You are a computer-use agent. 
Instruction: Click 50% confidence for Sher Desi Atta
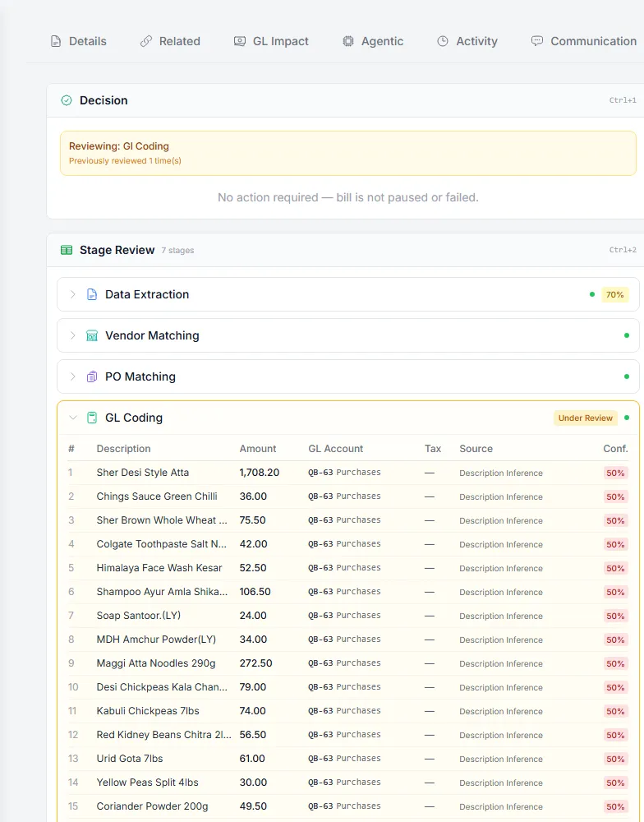[615, 473]
